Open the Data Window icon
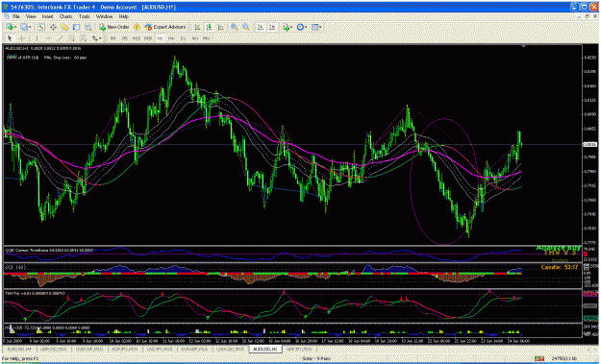Image resolution: width=601 pixels, height=364 pixels. coord(53,27)
